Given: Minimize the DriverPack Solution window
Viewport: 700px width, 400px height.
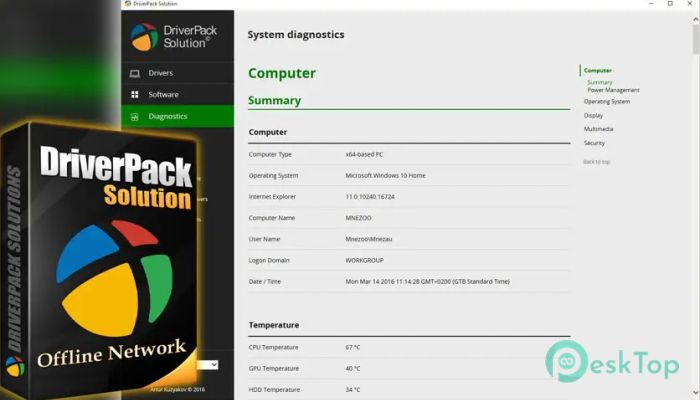Looking at the screenshot, I should (651, 4).
